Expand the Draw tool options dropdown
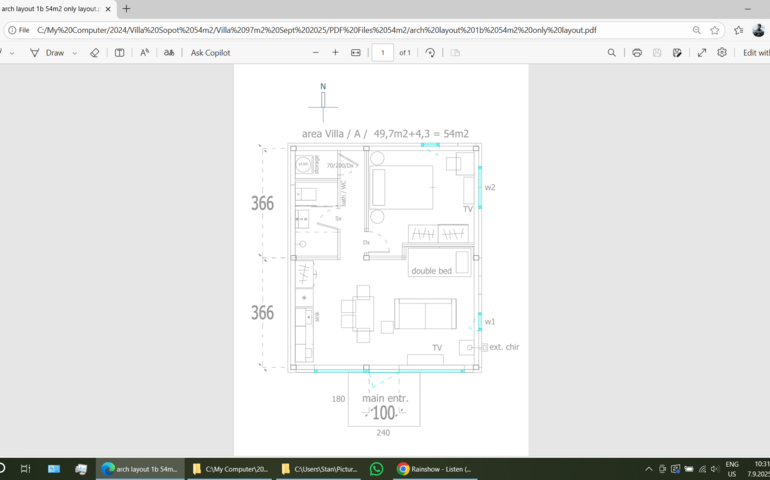This screenshot has width=770, height=480. tap(75, 52)
